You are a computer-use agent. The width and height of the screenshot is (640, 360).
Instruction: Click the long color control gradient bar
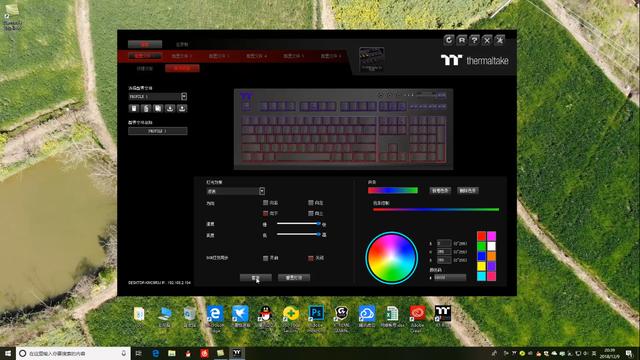[x=436, y=209]
